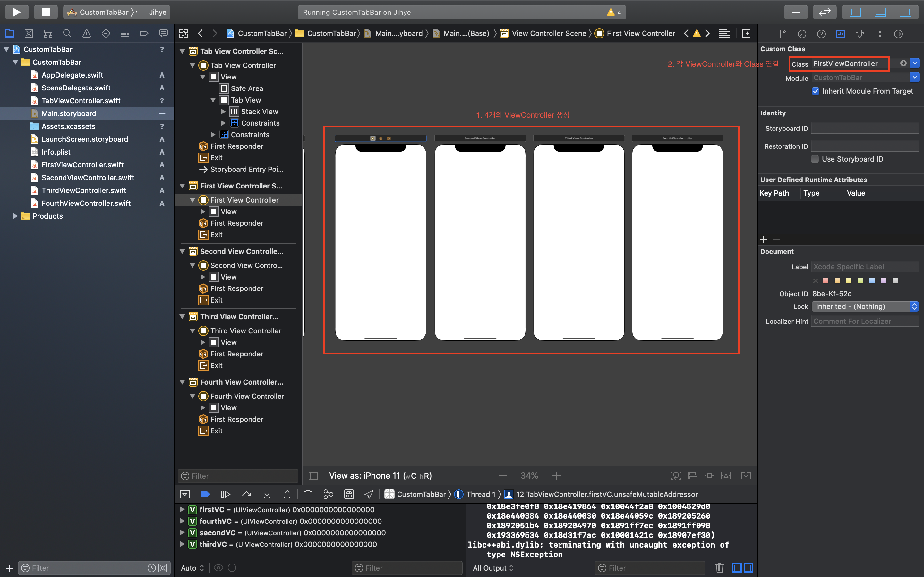Viewport: 924px width, 577px height.
Task: Enable the Use Storyboard ID checkbox
Action: (815, 159)
